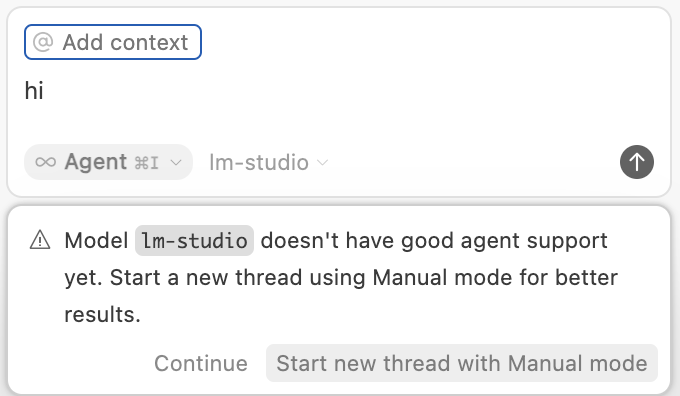Choose Continue in the warning dialog
This screenshot has width=680, height=396.
pos(201,363)
